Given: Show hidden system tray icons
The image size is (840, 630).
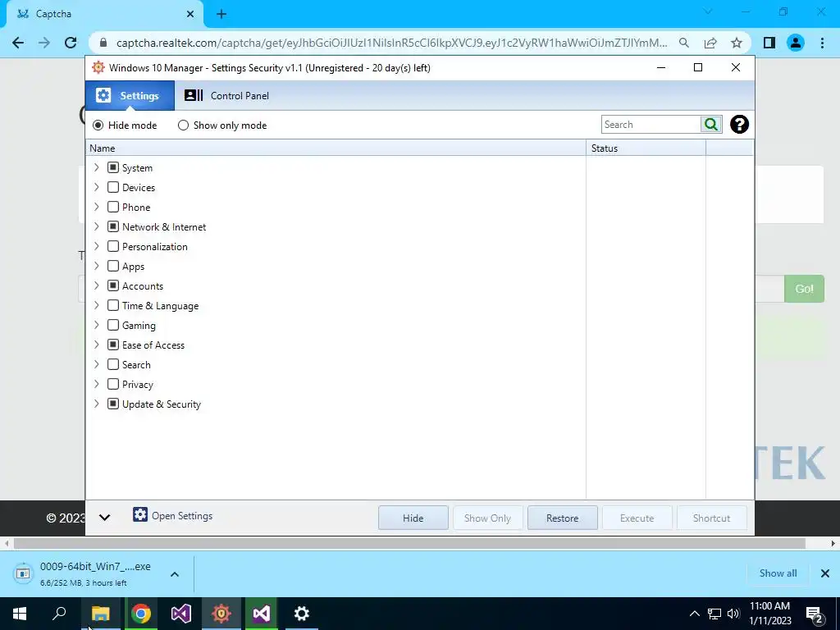Looking at the screenshot, I should [694, 614].
